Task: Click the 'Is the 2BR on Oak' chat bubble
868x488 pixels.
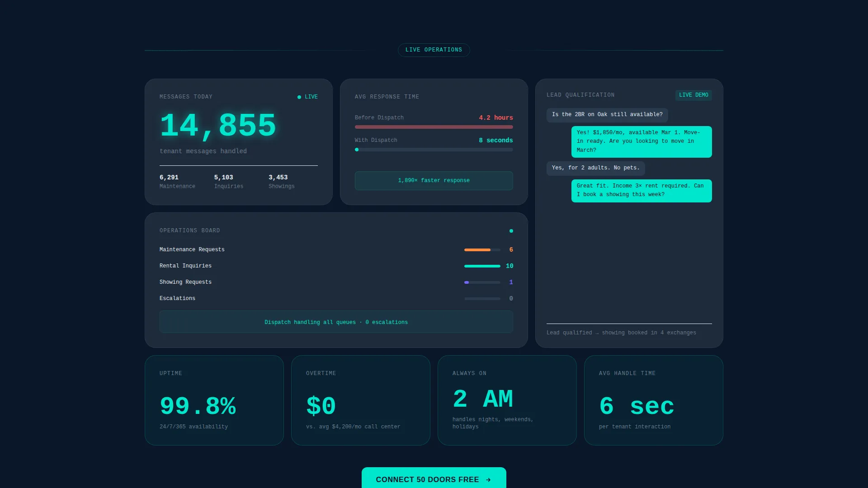Action: (x=607, y=115)
